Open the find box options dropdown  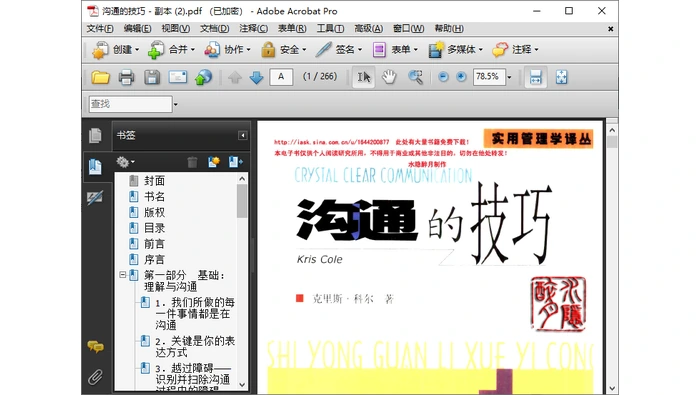(175, 104)
